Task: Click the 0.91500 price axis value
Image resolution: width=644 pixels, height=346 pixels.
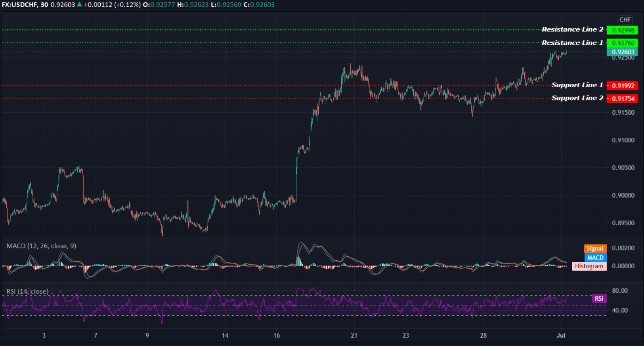Action: (623, 113)
